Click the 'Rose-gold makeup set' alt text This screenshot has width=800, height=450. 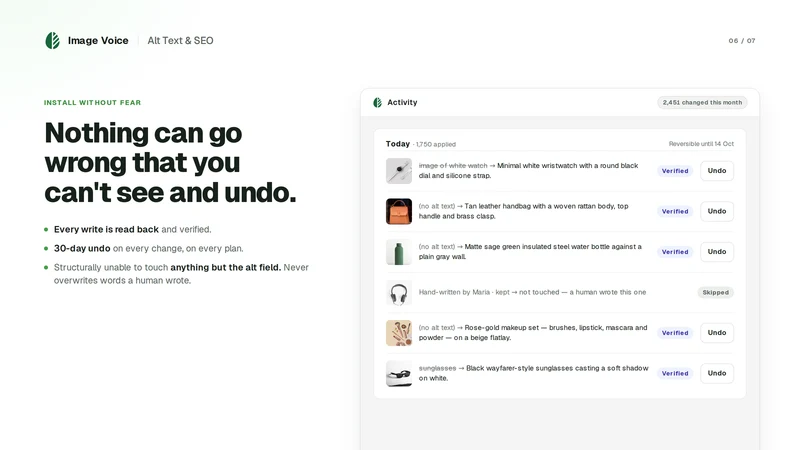pos(533,333)
